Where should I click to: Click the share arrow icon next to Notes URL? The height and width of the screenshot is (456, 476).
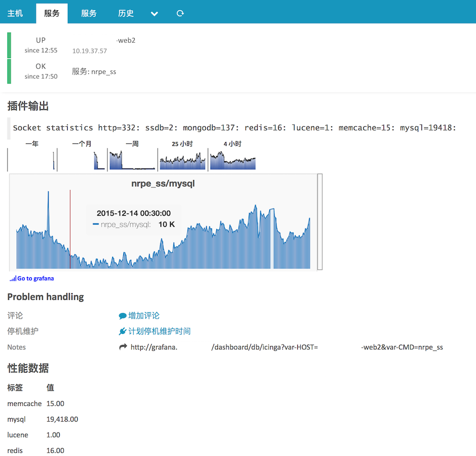pyautogui.click(x=123, y=347)
